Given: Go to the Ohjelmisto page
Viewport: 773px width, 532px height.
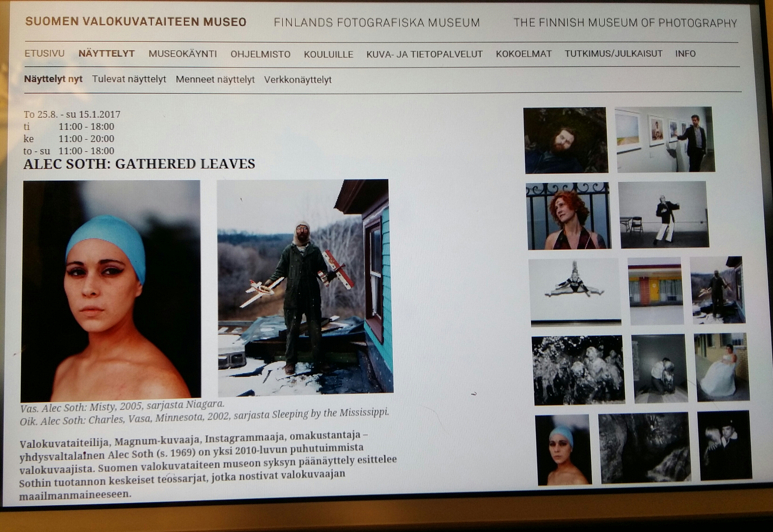Looking at the screenshot, I should coord(260,54).
